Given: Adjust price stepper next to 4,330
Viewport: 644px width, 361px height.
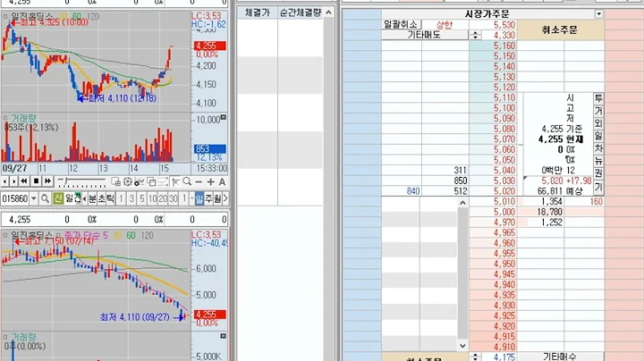Looking at the screenshot, I should pyautogui.click(x=475, y=35).
